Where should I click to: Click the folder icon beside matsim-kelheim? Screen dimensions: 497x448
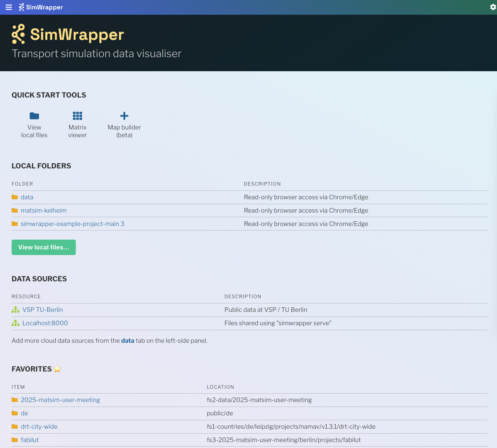point(15,210)
